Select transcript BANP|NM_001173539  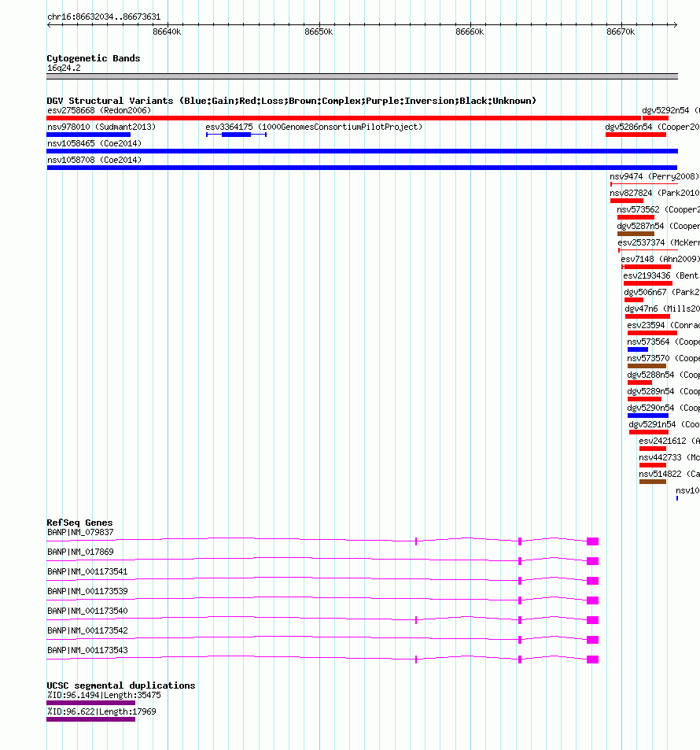87,591
